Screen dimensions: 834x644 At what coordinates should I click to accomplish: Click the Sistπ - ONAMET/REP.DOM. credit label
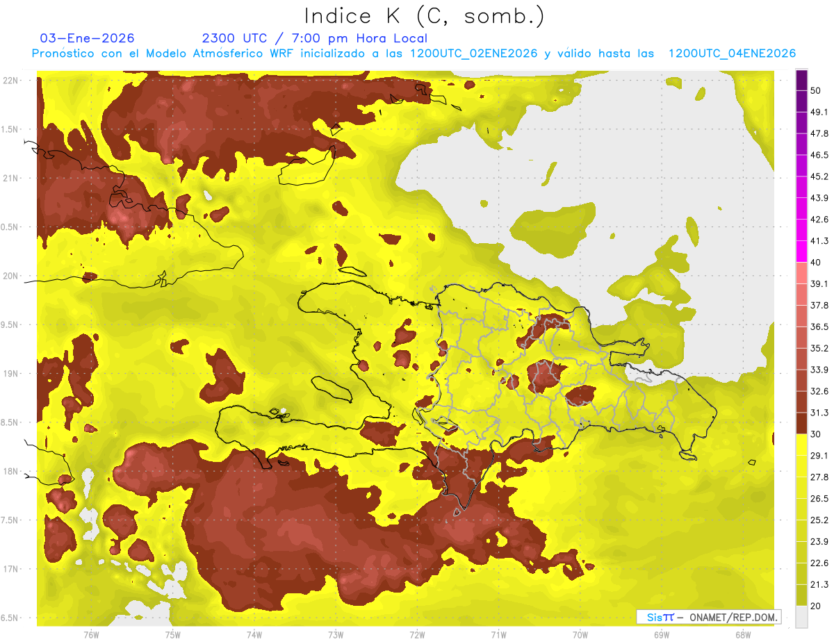pyautogui.click(x=709, y=617)
